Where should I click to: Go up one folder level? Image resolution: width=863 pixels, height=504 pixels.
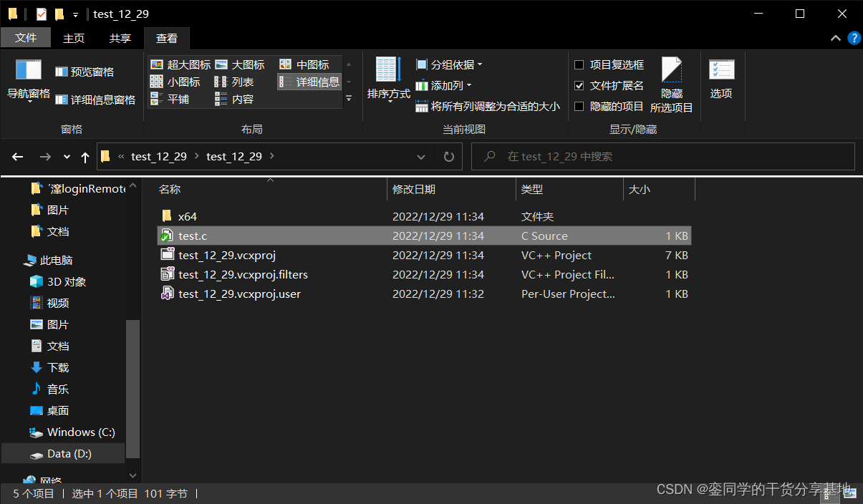point(85,157)
